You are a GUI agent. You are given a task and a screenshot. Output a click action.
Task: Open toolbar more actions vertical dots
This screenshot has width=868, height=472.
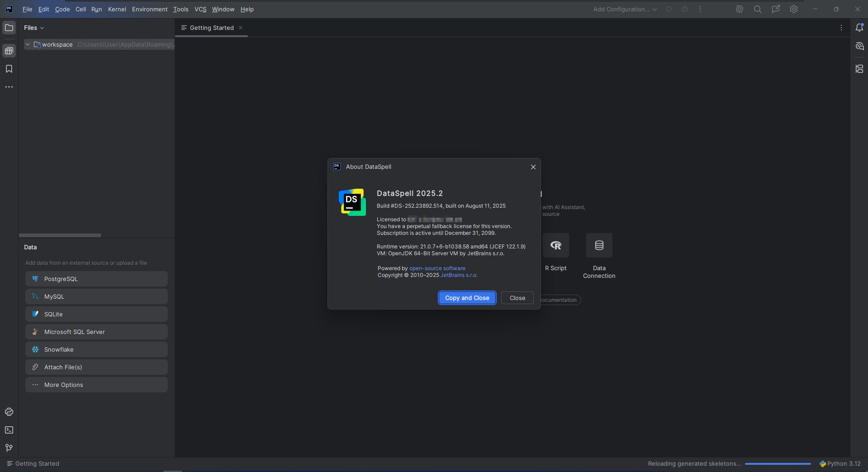pos(700,9)
